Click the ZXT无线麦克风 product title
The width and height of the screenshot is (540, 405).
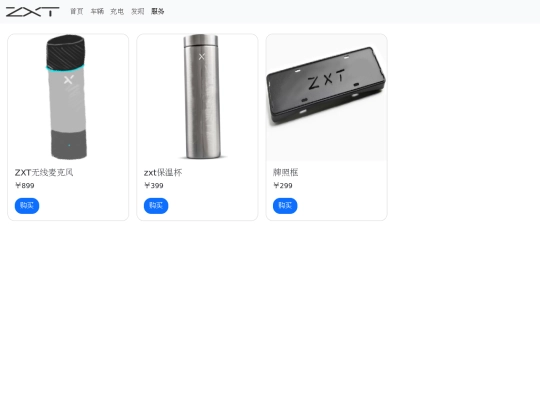click(44, 172)
